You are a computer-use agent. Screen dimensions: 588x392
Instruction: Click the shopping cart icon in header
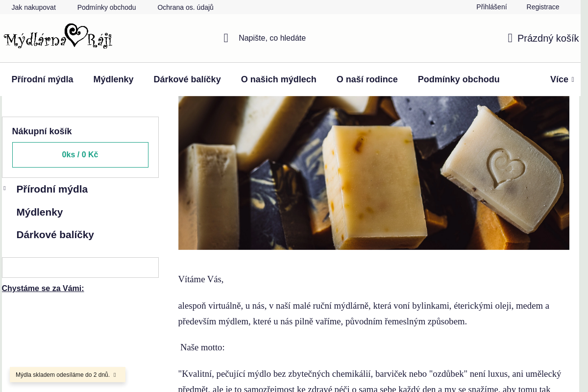tap(510, 38)
